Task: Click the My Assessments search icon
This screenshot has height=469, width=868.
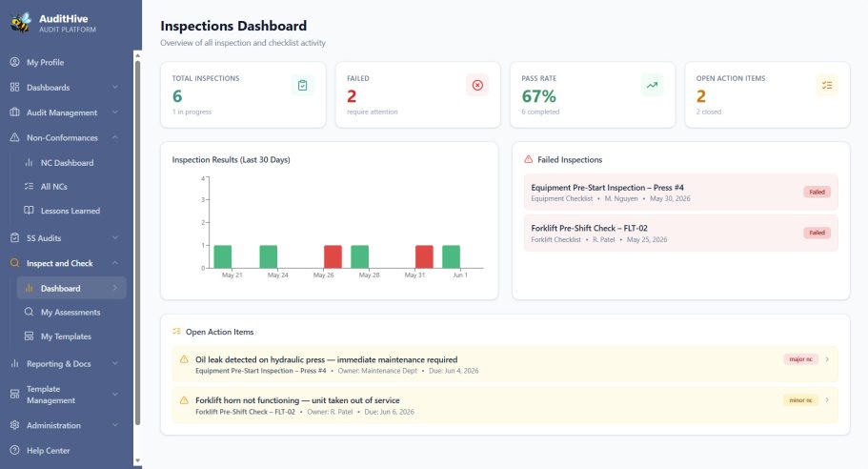Action: [29, 312]
